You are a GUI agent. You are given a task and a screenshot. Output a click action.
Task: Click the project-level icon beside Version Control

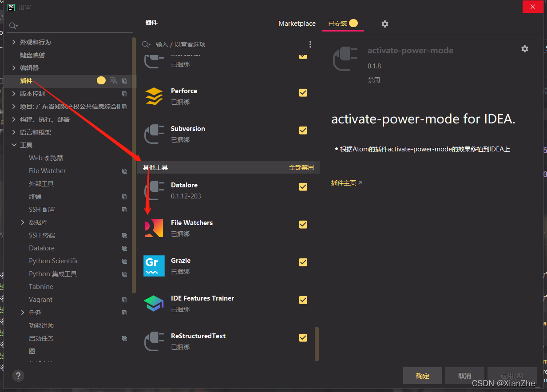tap(124, 94)
